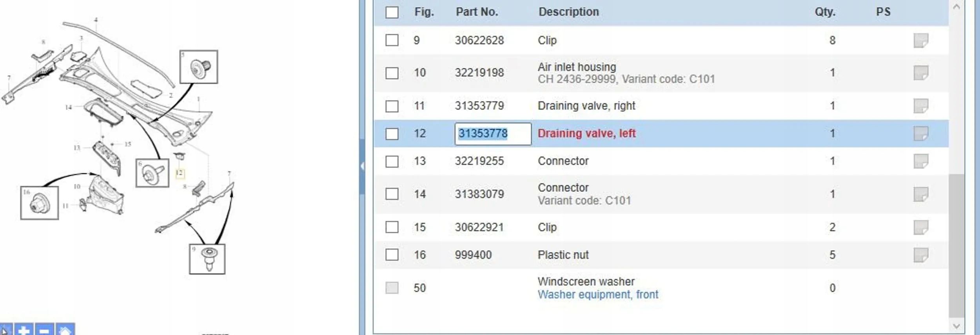Collapse the diagram panel with splitter arrow
The height and width of the screenshot is (335, 980).
[362, 166]
